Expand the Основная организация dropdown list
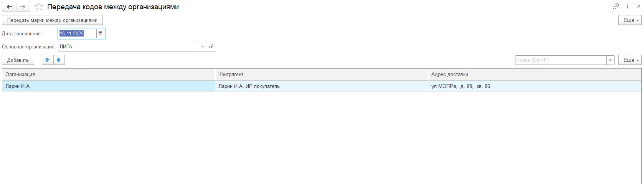The width and height of the screenshot is (644, 184). click(x=203, y=46)
